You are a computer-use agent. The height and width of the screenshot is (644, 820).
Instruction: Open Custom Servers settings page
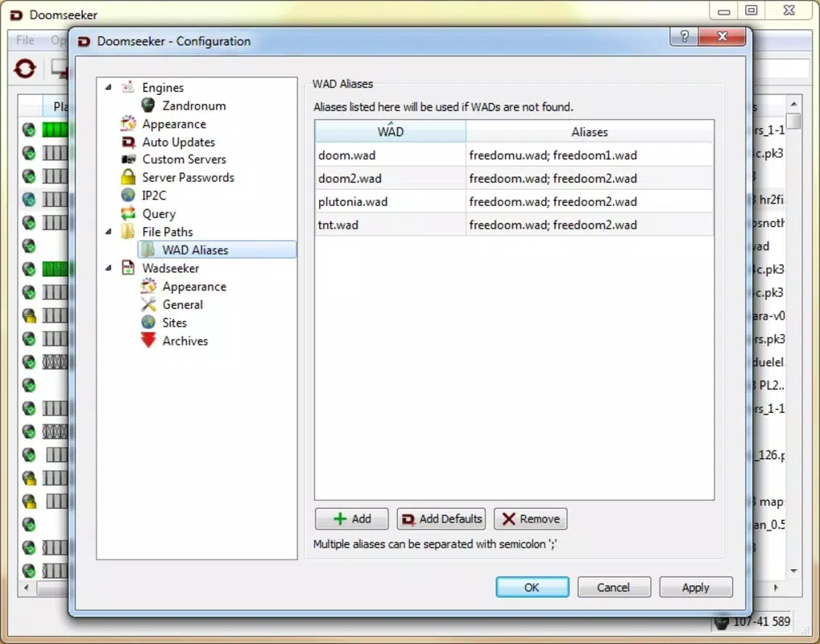pyautogui.click(x=184, y=159)
